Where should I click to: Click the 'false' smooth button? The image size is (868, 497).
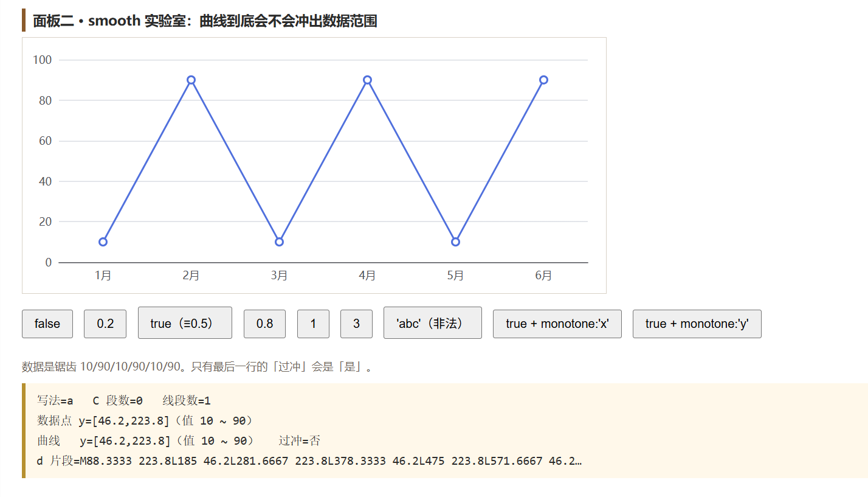[x=47, y=324]
